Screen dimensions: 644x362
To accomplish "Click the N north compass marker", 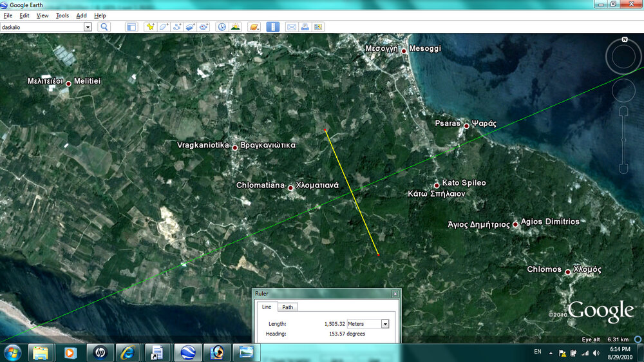I will point(624,40).
